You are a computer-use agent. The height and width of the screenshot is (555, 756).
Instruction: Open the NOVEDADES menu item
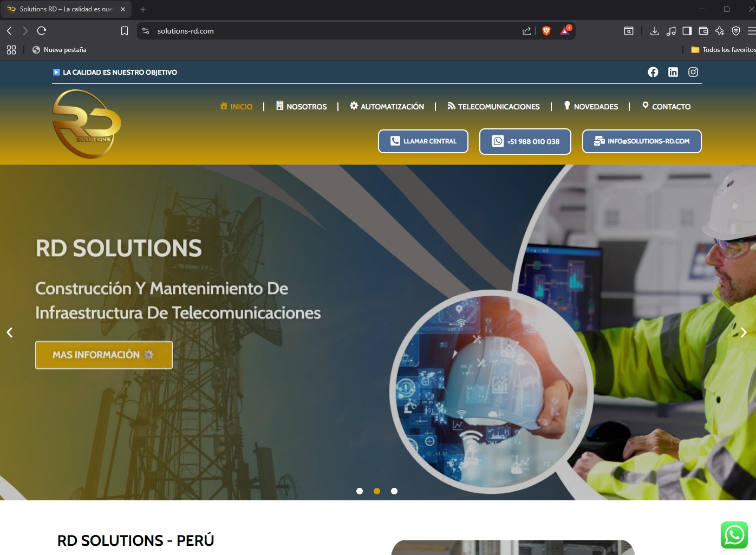pos(591,106)
